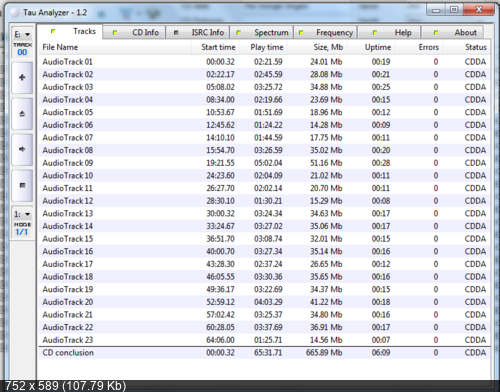Click the 00:28 uptime value
Viewport: 500px width, 392px height.
pyautogui.click(x=381, y=163)
